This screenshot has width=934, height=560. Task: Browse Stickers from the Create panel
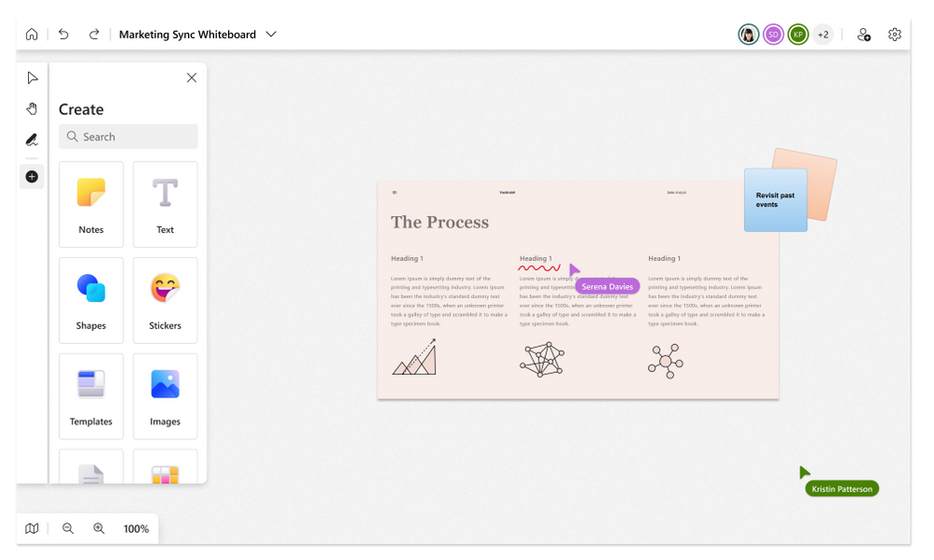click(x=165, y=300)
